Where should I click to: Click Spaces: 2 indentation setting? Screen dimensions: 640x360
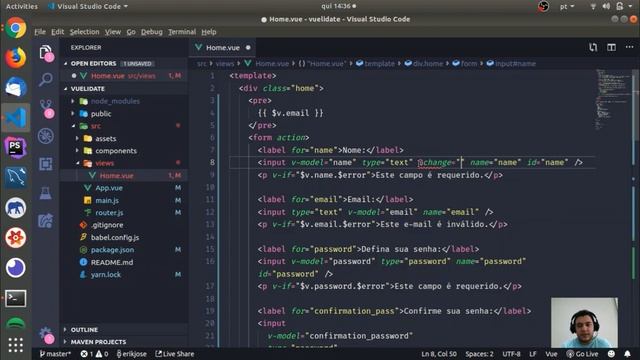[x=479, y=354]
